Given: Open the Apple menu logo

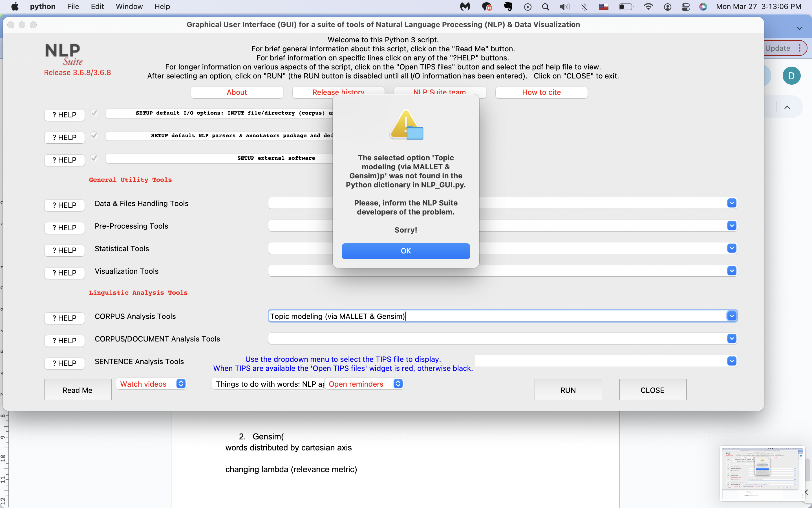Looking at the screenshot, I should 15,7.
